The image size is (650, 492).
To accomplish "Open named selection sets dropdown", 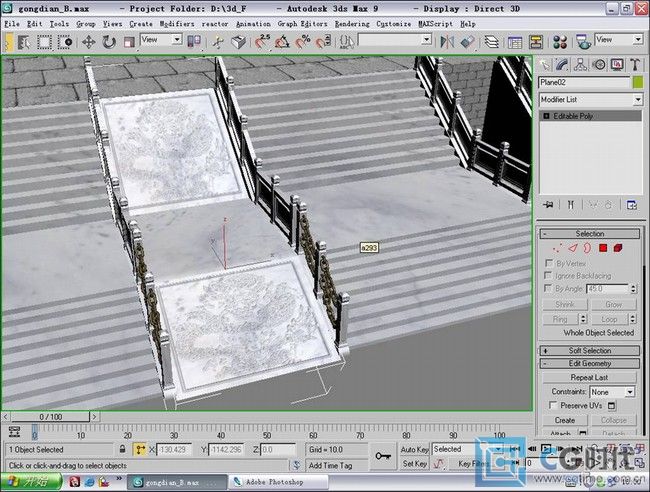I will click(x=395, y=40).
